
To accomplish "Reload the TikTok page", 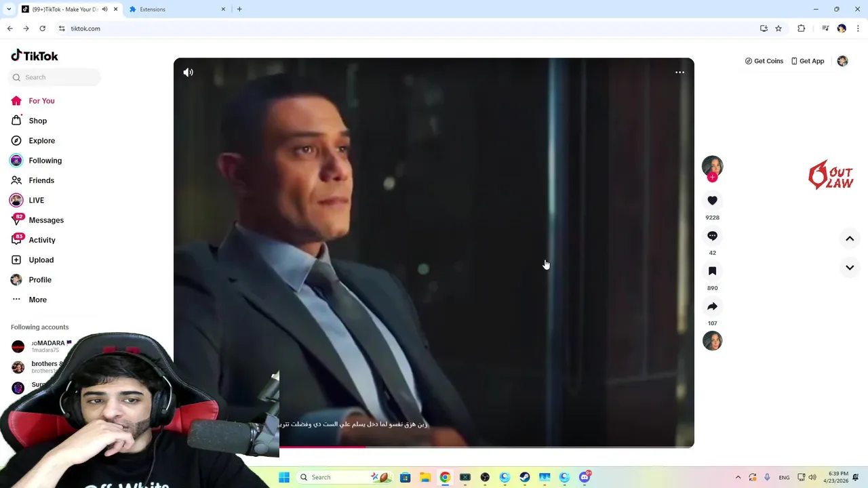I will [x=42, y=28].
